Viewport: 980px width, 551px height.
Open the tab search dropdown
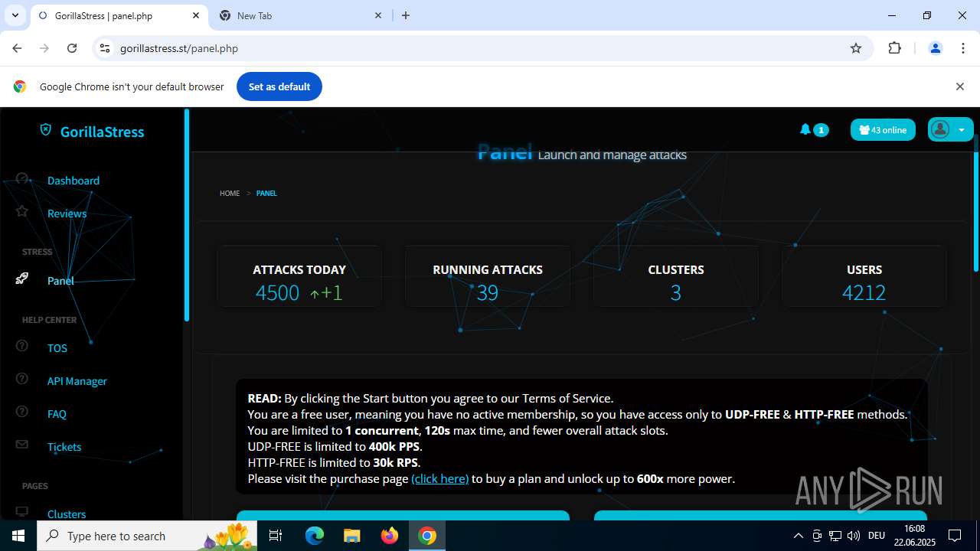pos(15,15)
